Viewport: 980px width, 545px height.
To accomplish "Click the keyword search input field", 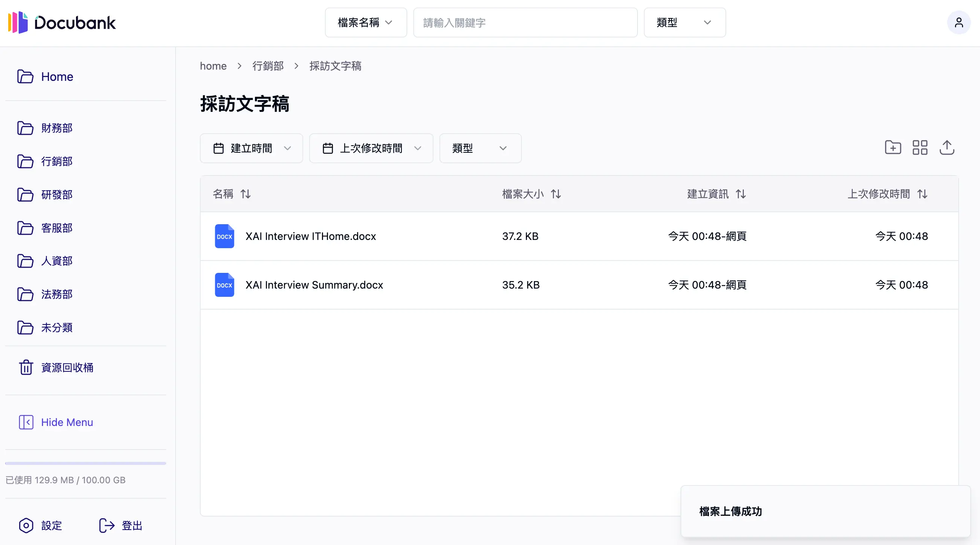I will coord(525,22).
